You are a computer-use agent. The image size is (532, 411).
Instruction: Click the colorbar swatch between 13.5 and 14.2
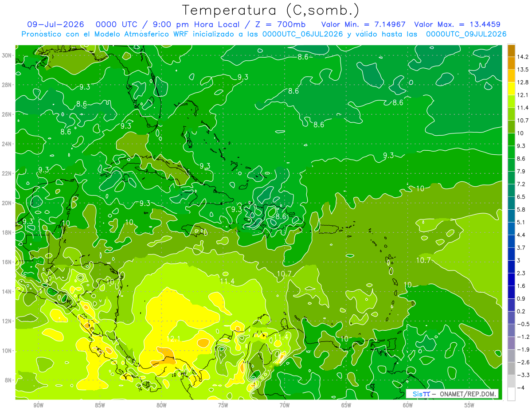click(511, 63)
